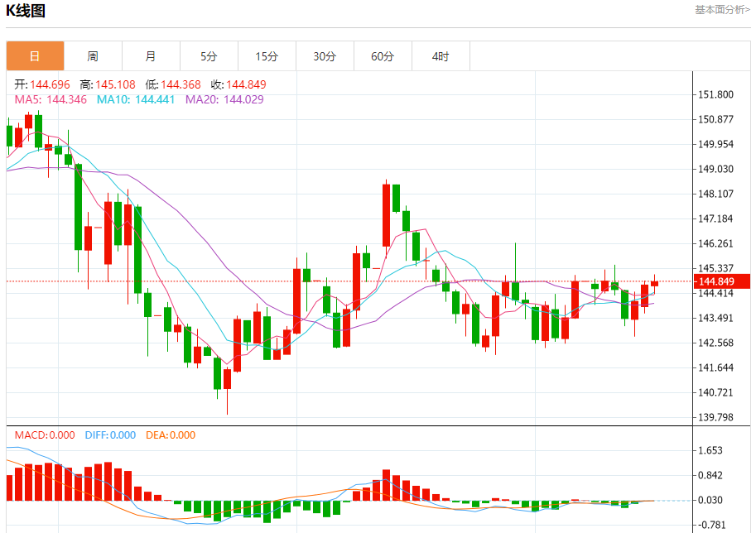The image size is (756, 533).
Task: Select the 日 daily chart tab
Action: pos(36,56)
